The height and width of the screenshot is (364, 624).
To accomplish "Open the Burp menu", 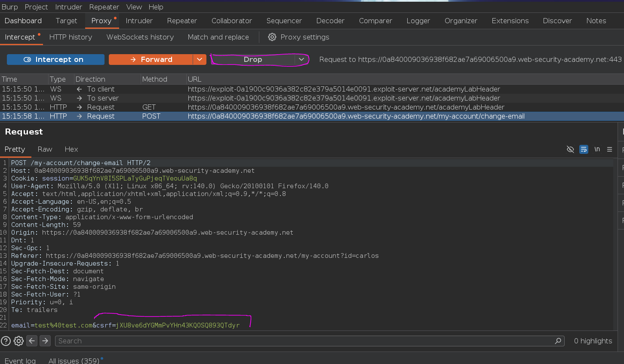I will [x=10, y=7].
